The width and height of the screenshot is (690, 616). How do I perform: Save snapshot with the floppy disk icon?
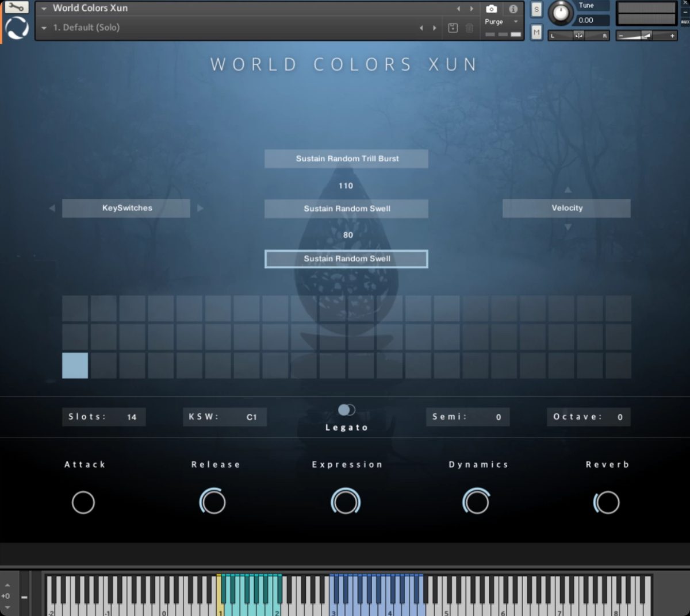pos(453,28)
